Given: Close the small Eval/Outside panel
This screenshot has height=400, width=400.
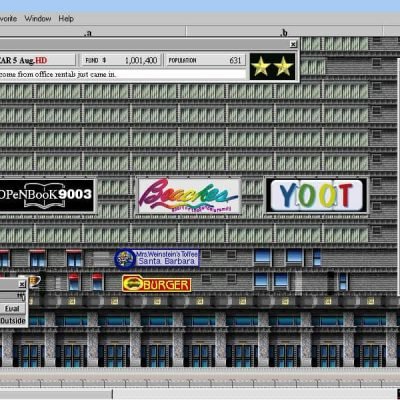Looking at the screenshot, I should pyautogui.click(x=22, y=284).
